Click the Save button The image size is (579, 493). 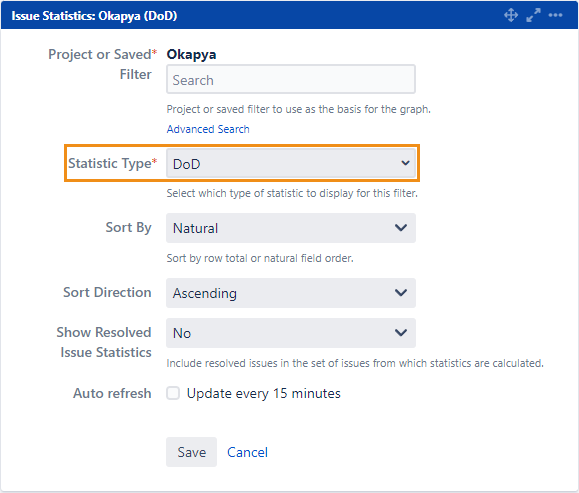191,452
